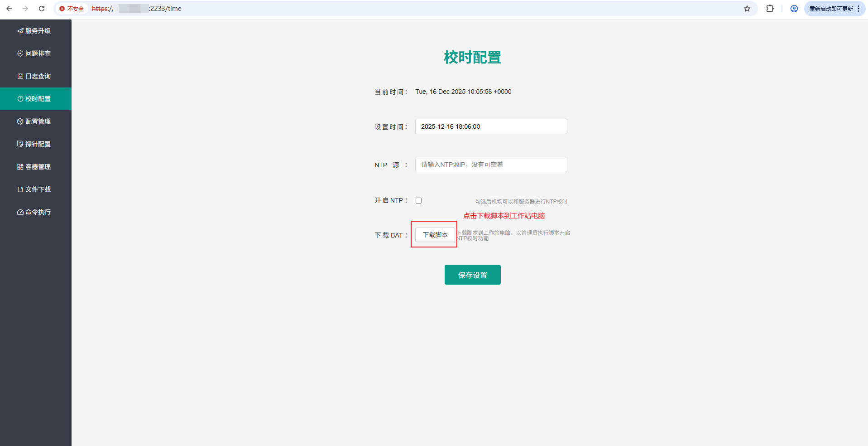This screenshot has height=446, width=868.
Task: Click into the NTP源 IP input
Action: click(491, 165)
